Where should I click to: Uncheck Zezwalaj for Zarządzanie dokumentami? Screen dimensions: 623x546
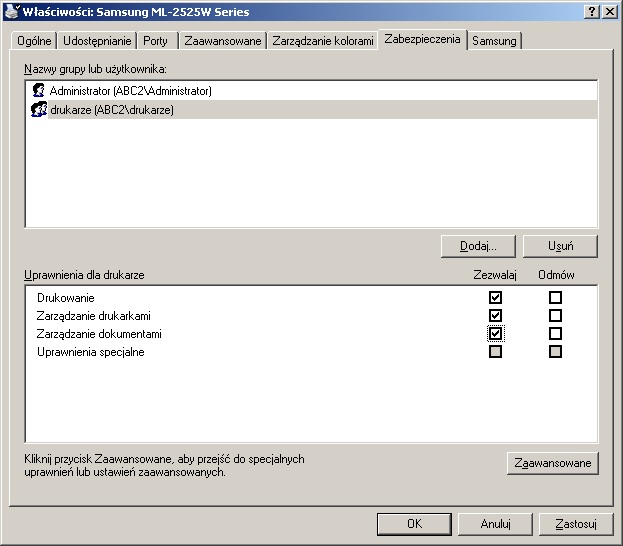tap(495, 333)
